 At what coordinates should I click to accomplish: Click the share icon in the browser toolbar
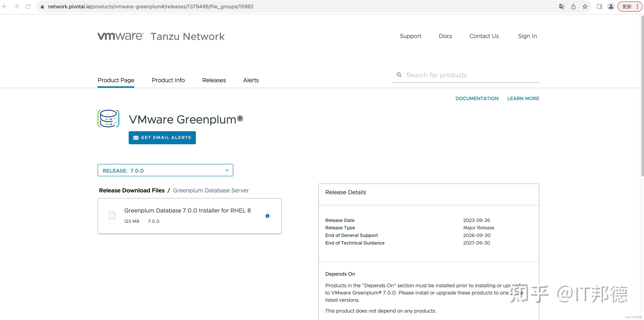pyautogui.click(x=573, y=7)
